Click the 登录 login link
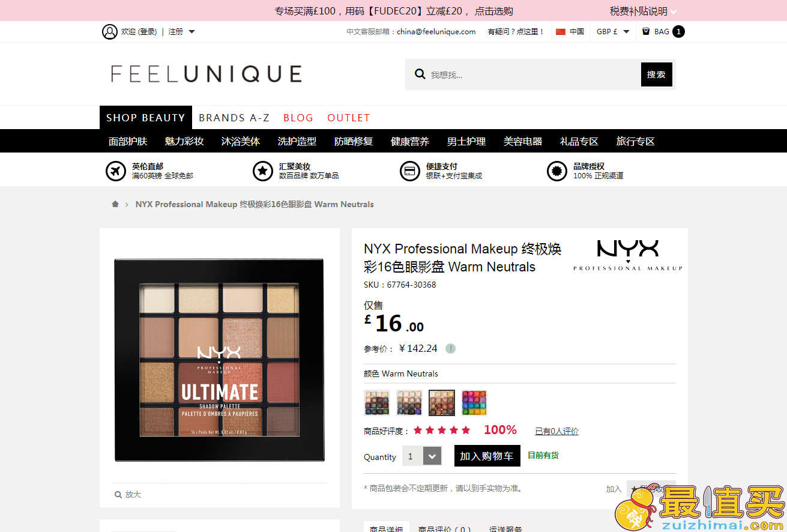This screenshot has height=532, width=787. click(x=147, y=32)
